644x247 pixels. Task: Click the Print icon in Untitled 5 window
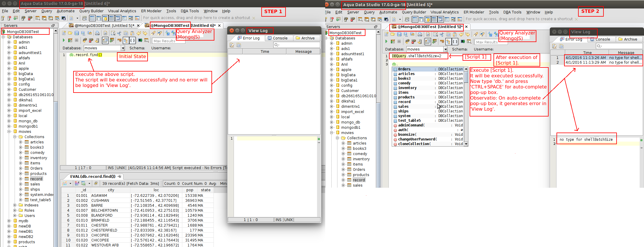click(x=420, y=34)
